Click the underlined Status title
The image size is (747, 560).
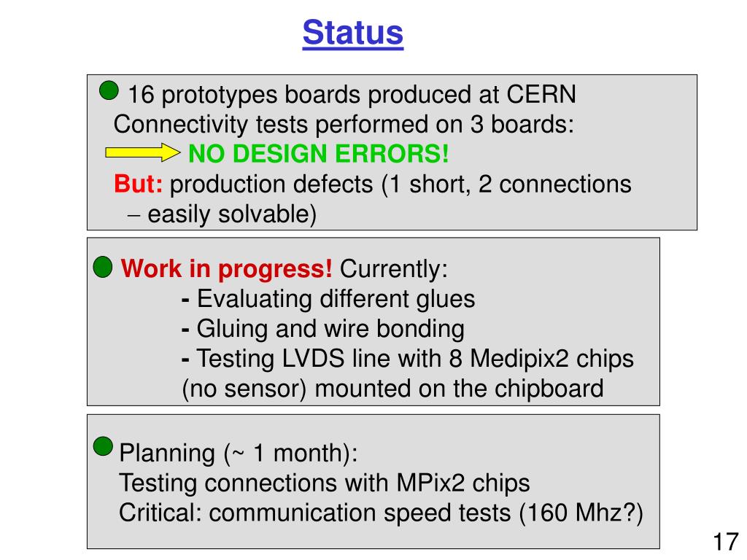click(x=353, y=33)
